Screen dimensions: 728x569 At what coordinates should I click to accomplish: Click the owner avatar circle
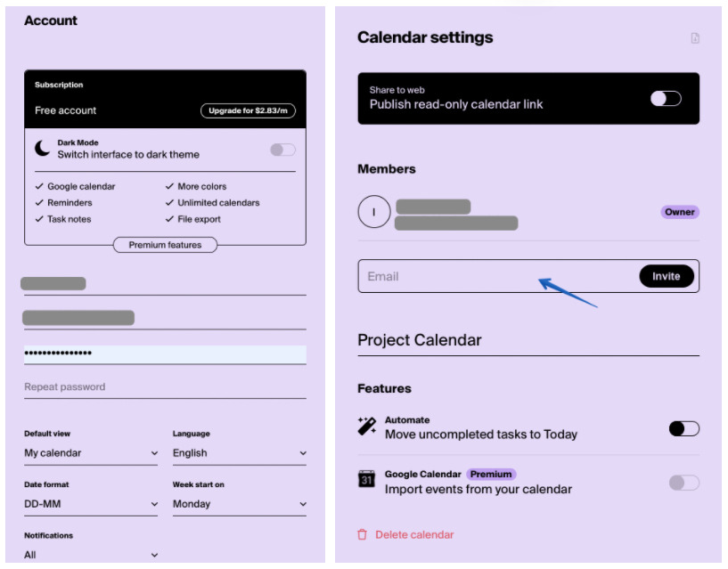click(x=373, y=212)
